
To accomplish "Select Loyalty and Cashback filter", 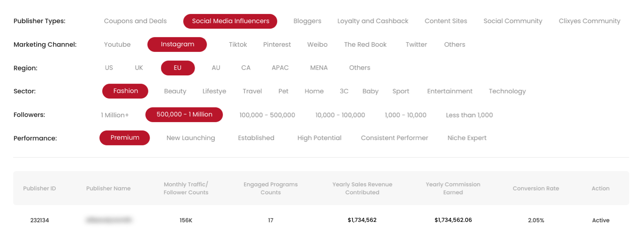I will tap(373, 21).
